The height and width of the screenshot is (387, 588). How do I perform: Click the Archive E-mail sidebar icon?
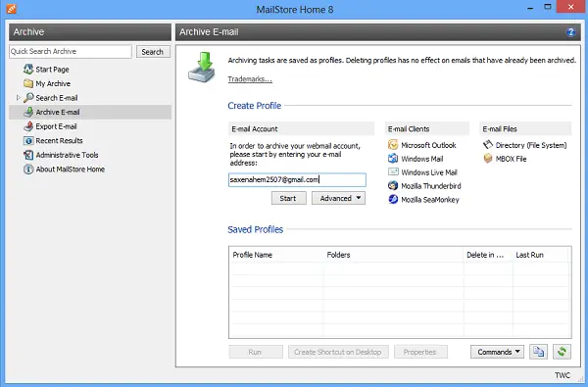[28, 112]
